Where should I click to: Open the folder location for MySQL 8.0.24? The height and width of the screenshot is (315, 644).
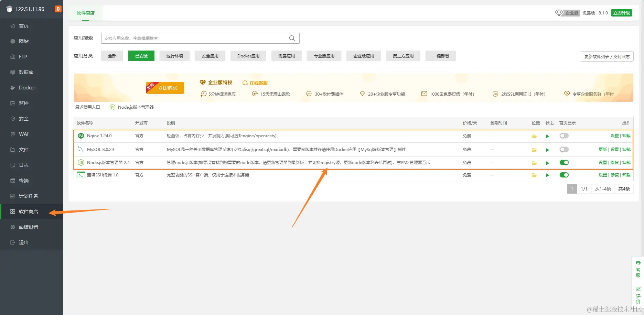pyautogui.click(x=534, y=150)
